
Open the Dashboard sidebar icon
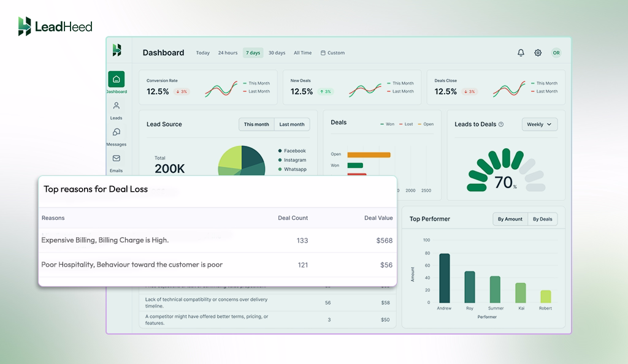pos(117,80)
